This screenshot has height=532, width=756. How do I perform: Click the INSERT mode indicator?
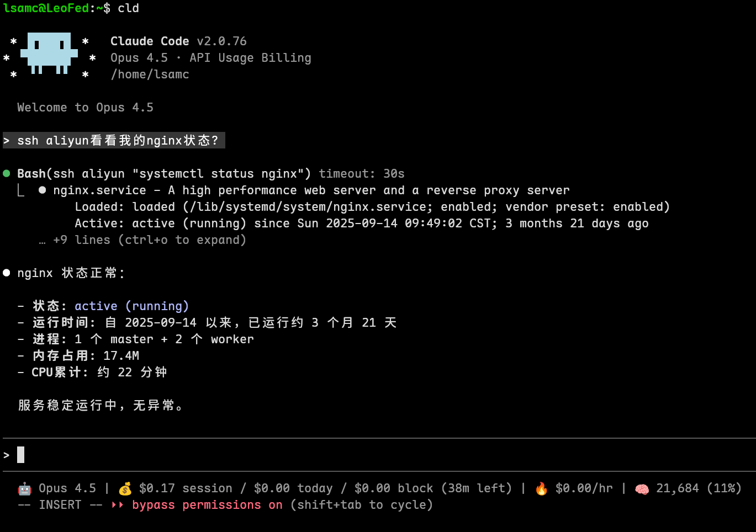tap(60, 505)
